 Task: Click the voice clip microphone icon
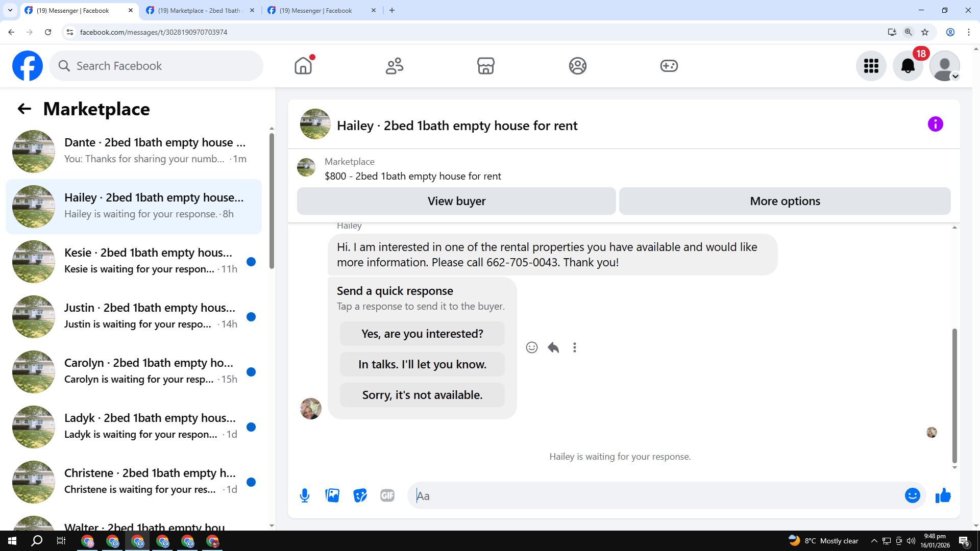305,495
